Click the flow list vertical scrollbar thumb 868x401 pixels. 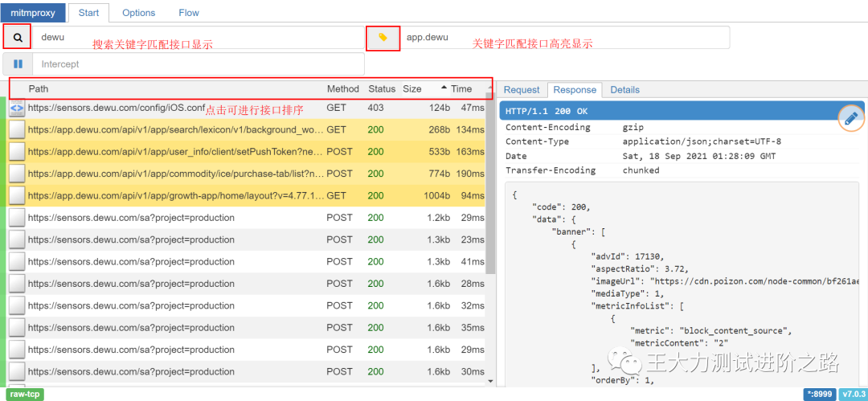[490, 182]
